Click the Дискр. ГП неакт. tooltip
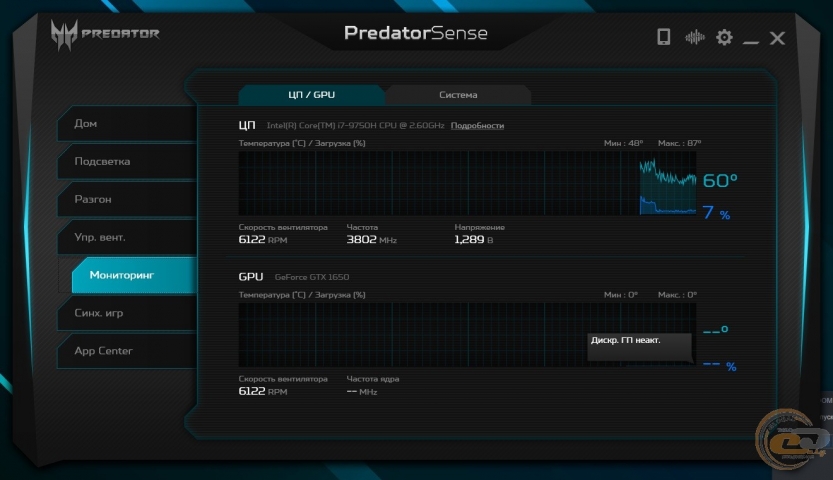Screen dimensions: 833x480 [x=640, y=347]
